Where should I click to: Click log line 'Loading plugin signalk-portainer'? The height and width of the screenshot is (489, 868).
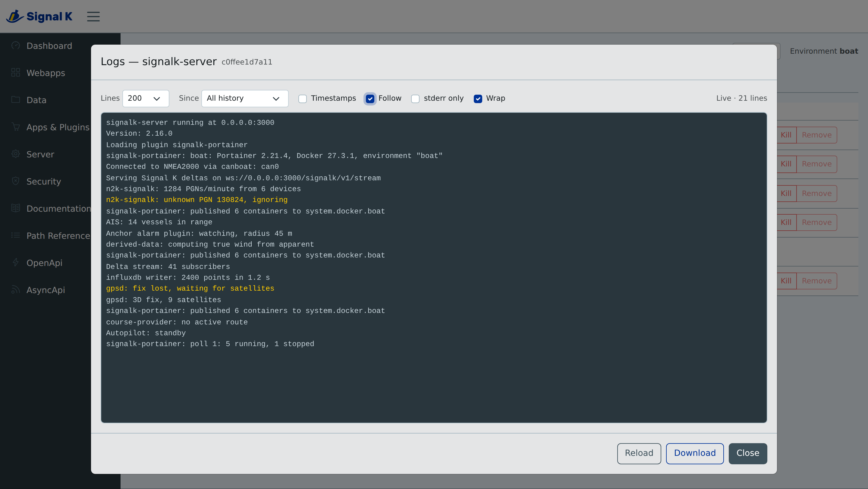pyautogui.click(x=177, y=145)
